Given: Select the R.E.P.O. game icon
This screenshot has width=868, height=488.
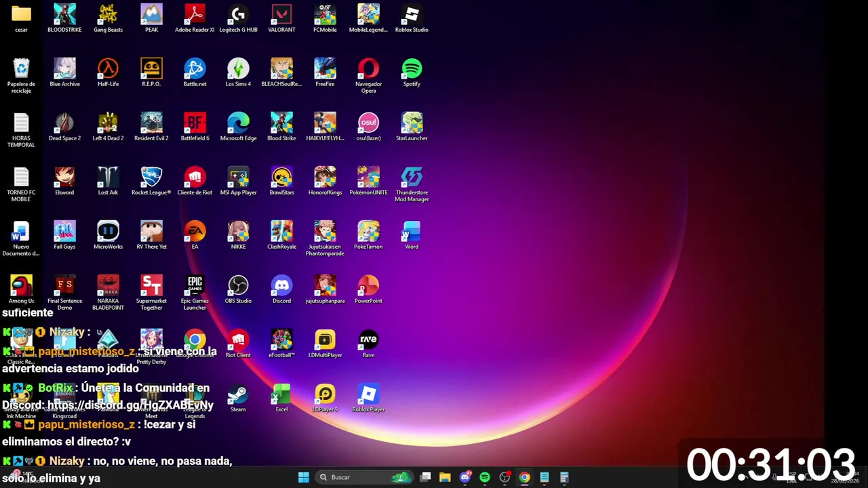Looking at the screenshot, I should [x=151, y=73].
